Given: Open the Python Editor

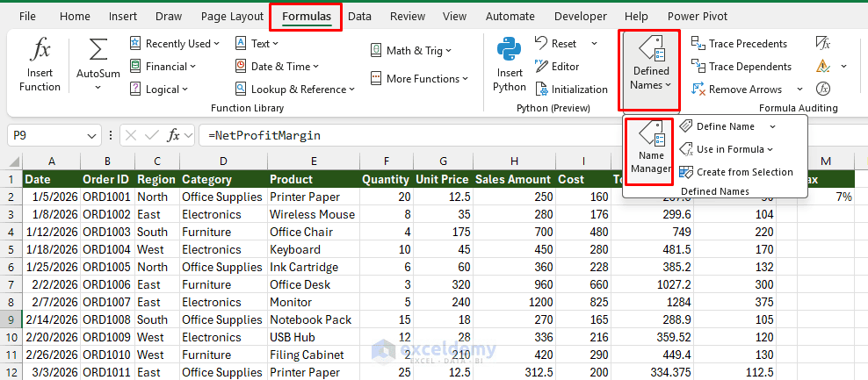Looking at the screenshot, I should pyautogui.click(x=557, y=67).
